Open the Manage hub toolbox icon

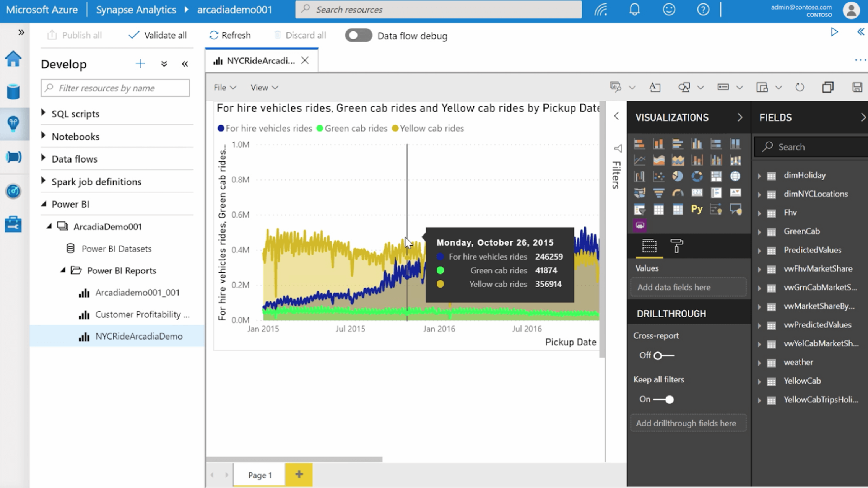click(13, 224)
